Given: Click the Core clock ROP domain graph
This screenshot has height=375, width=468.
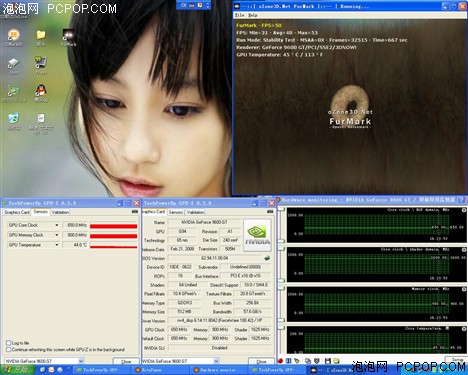Looking at the screenshot, I should pyautogui.click(x=376, y=224).
